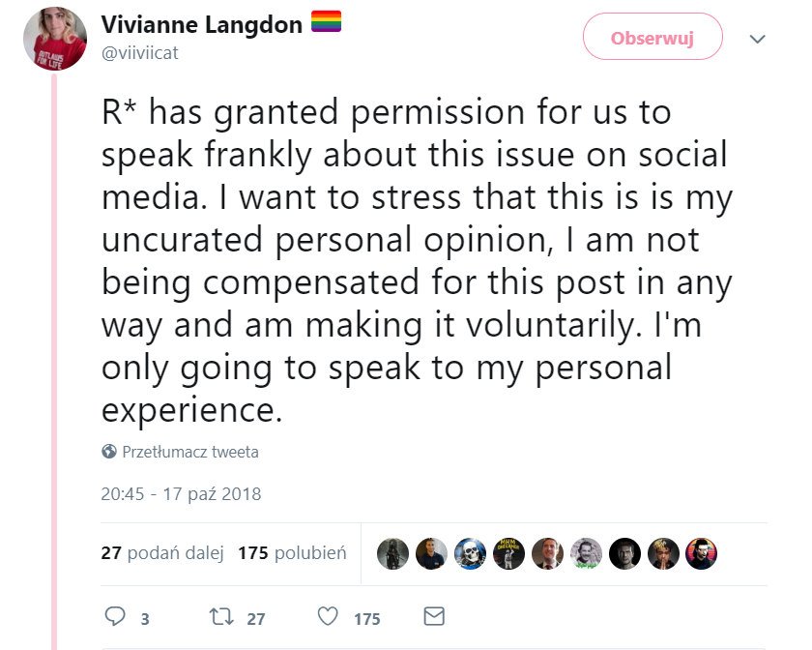812x650 pixels.
Task: Open the 20:45 - 17 paź 2018 timestamp
Action: (180, 493)
